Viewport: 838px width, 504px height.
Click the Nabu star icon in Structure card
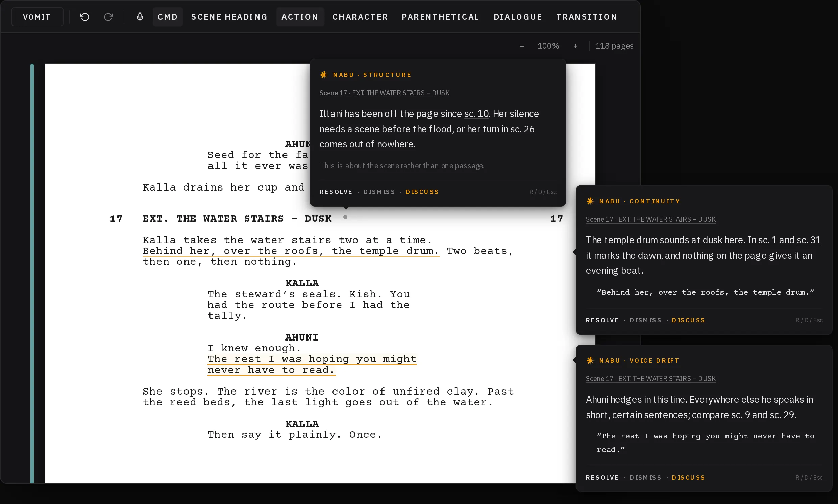coord(324,75)
